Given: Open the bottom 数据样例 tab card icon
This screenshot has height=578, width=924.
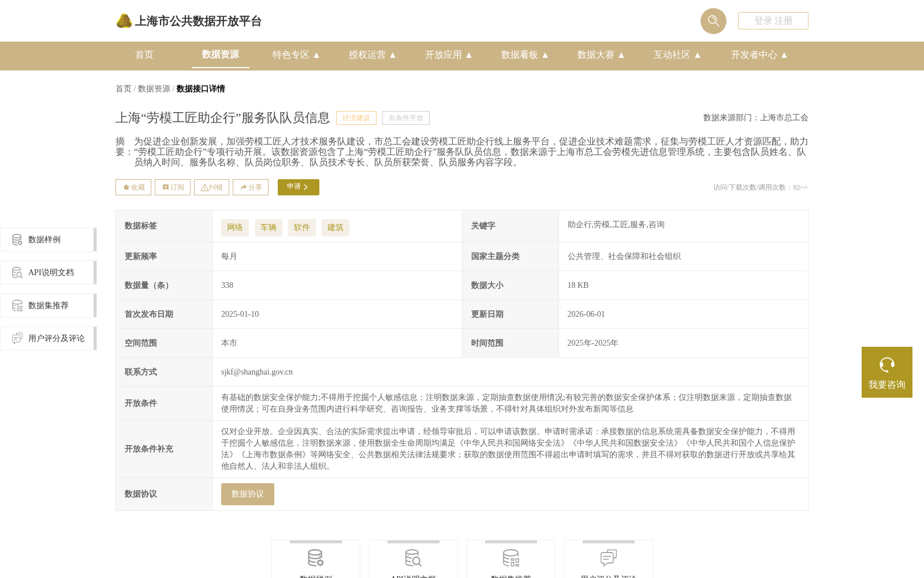Looking at the screenshot, I should click(316, 558).
